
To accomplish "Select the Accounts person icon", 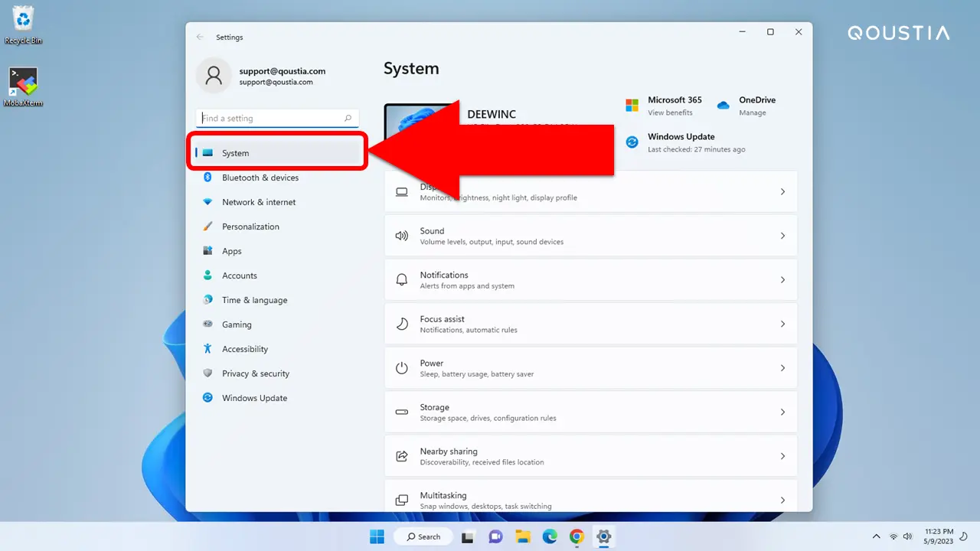I will (x=207, y=275).
